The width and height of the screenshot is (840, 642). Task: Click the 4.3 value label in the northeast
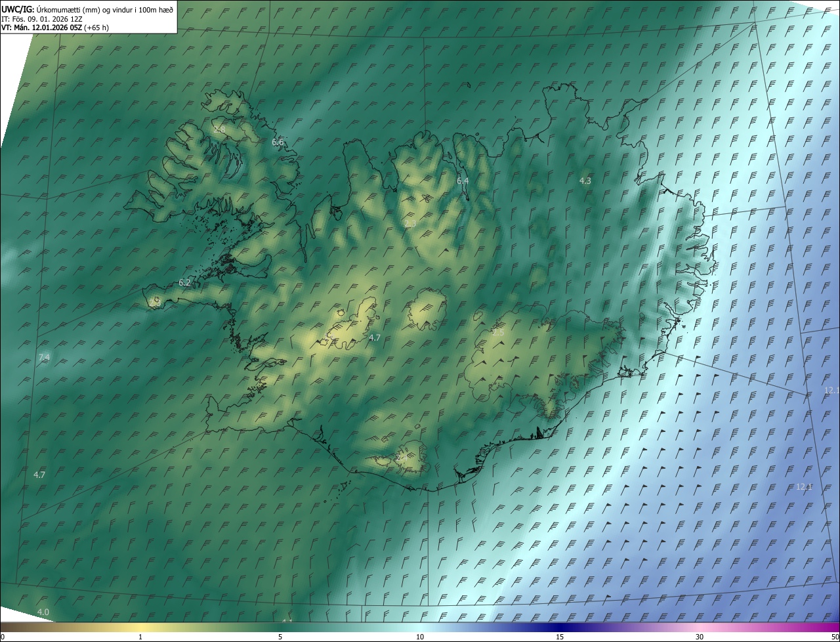(585, 181)
